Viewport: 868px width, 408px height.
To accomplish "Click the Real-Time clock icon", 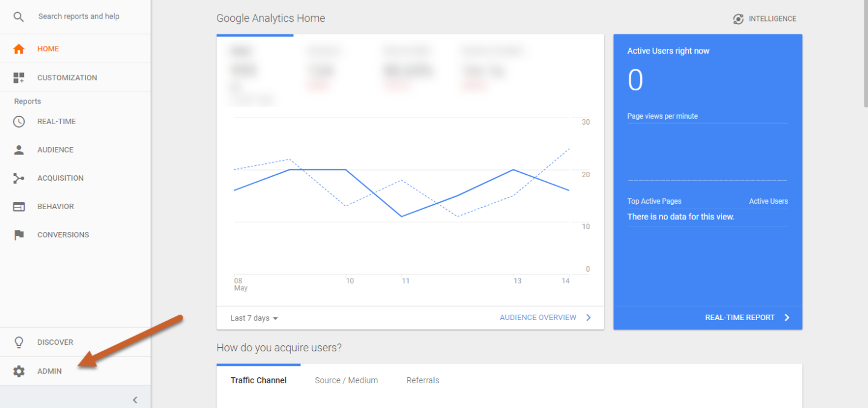I will tap(19, 121).
